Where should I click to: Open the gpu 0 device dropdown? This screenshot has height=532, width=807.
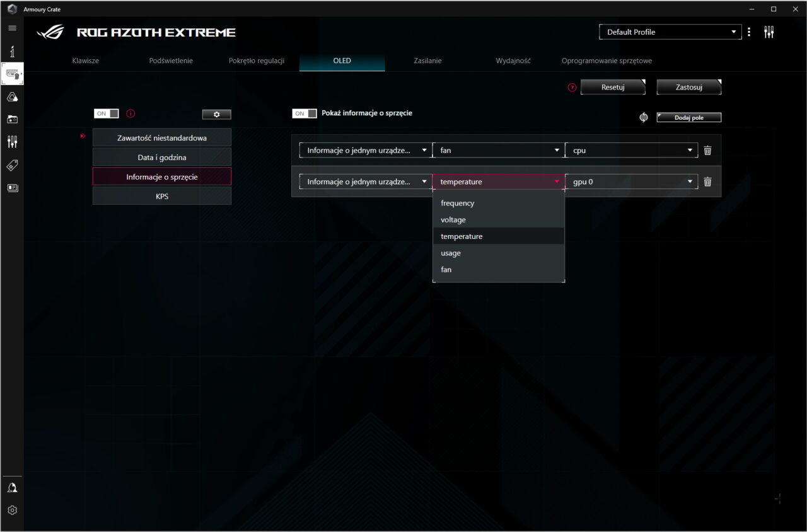[632, 182]
